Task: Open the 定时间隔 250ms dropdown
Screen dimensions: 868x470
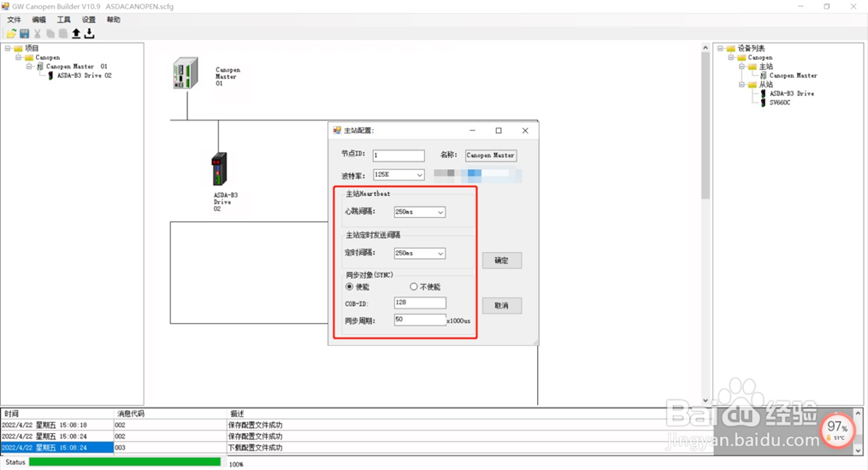Action: tap(440, 254)
